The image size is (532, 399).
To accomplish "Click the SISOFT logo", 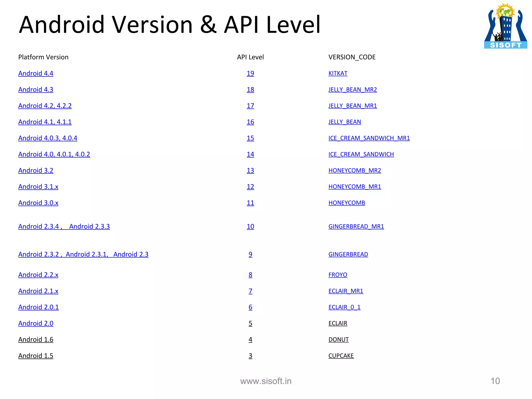I will click(x=506, y=26).
